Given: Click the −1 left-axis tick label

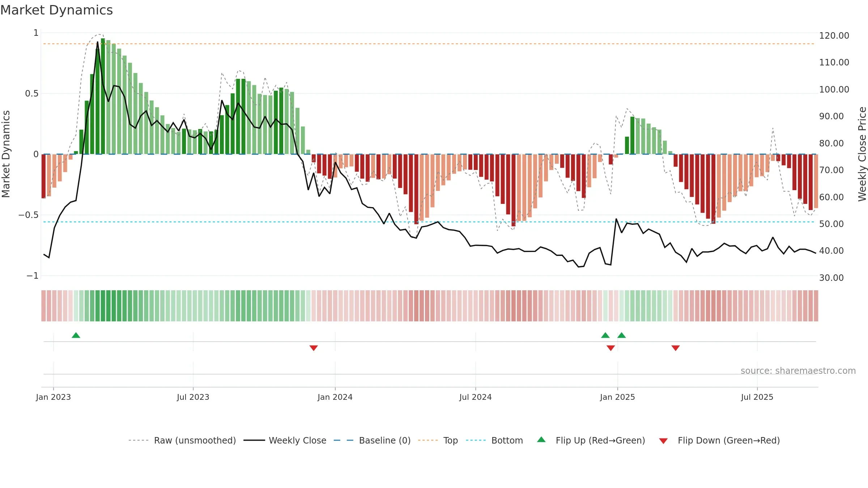Looking at the screenshot, I should tap(32, 276).
